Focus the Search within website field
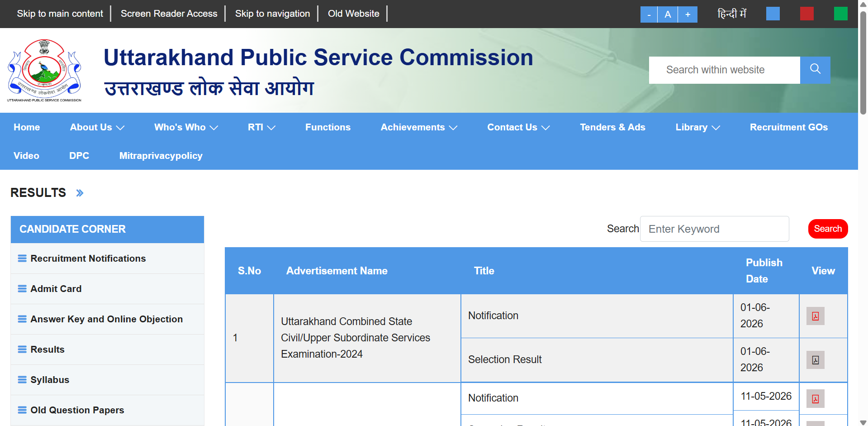Image resolution: width=868 pixels, height=426 pixels. click(x=725, y=70)
